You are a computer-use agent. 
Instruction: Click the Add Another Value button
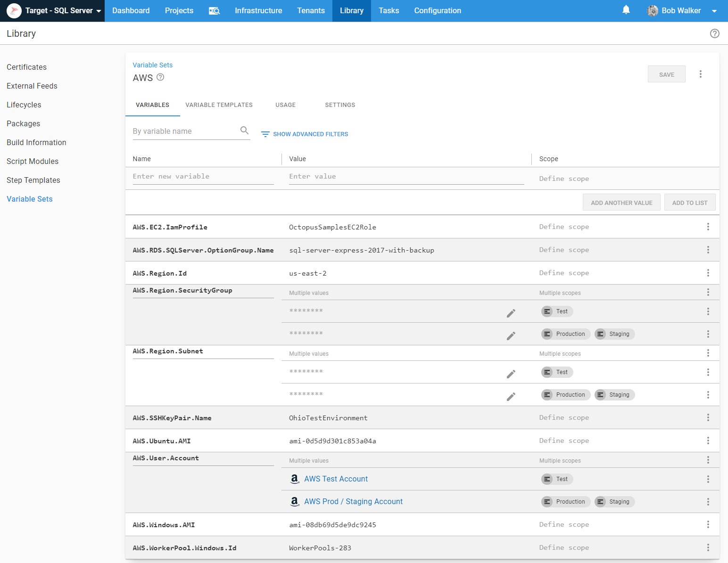pyautogui.click(x=621, y=203)
